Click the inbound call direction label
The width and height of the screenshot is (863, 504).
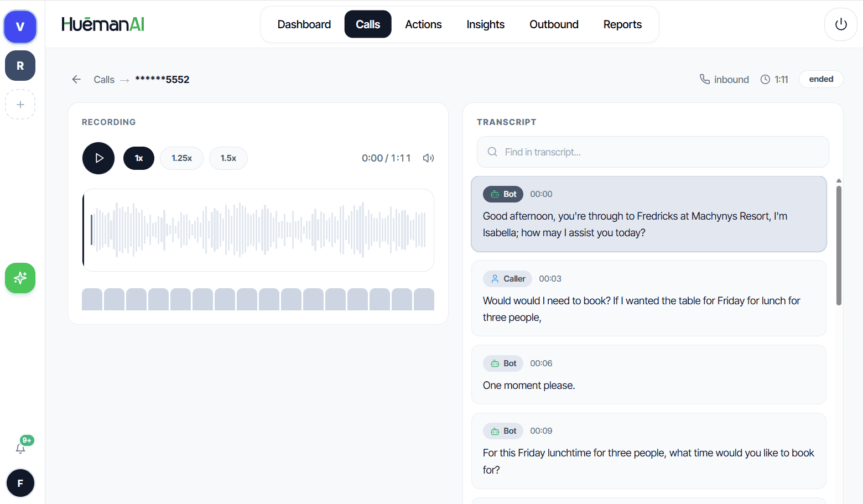(724, 80)
